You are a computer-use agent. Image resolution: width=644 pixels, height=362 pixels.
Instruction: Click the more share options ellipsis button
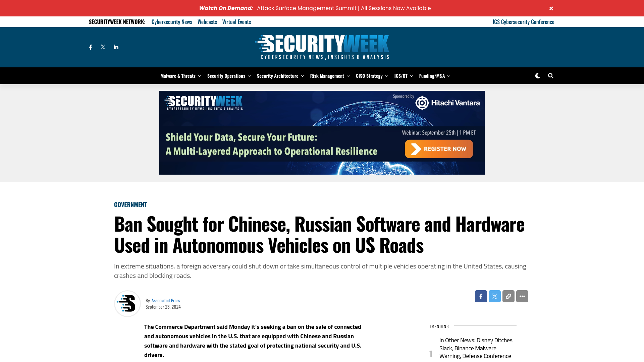pyautogui.click(x=522, y=296)
